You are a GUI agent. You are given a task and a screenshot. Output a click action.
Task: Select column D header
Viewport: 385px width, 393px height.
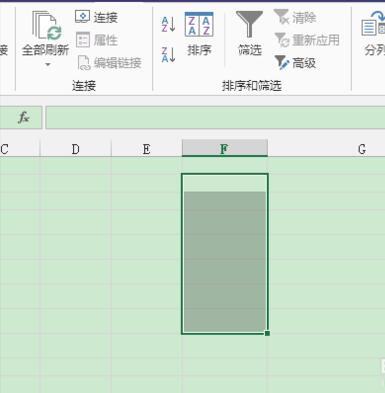click(76, 149)
